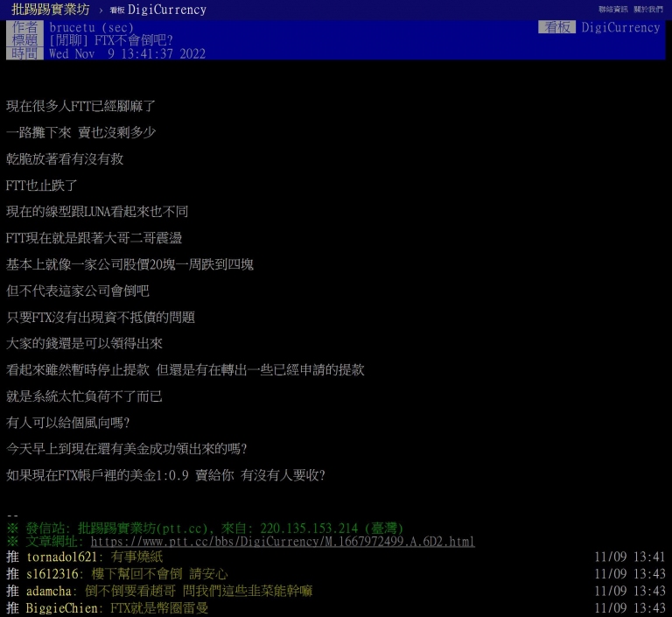
Task: Click the line 但不代表這家公司會倒吧
Action: (x=78, y=291)
